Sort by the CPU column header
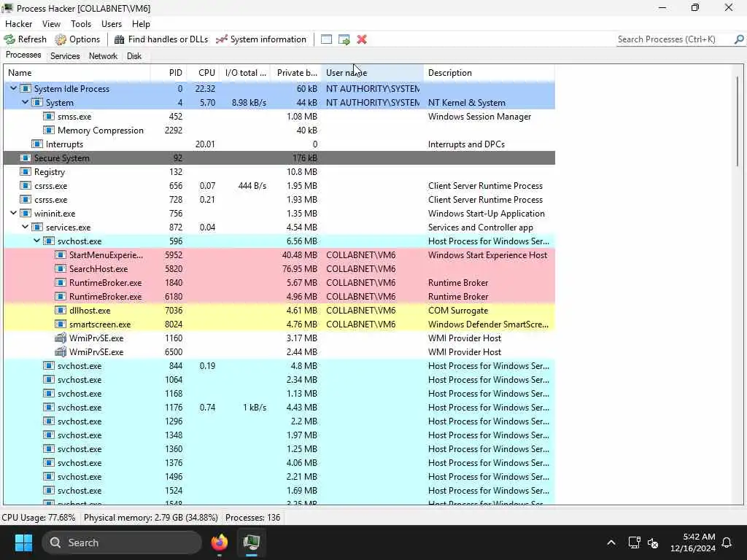 [203, 73]
